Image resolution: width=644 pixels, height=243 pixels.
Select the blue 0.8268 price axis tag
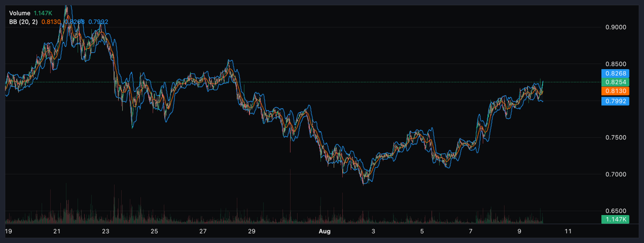click(614, 73)
